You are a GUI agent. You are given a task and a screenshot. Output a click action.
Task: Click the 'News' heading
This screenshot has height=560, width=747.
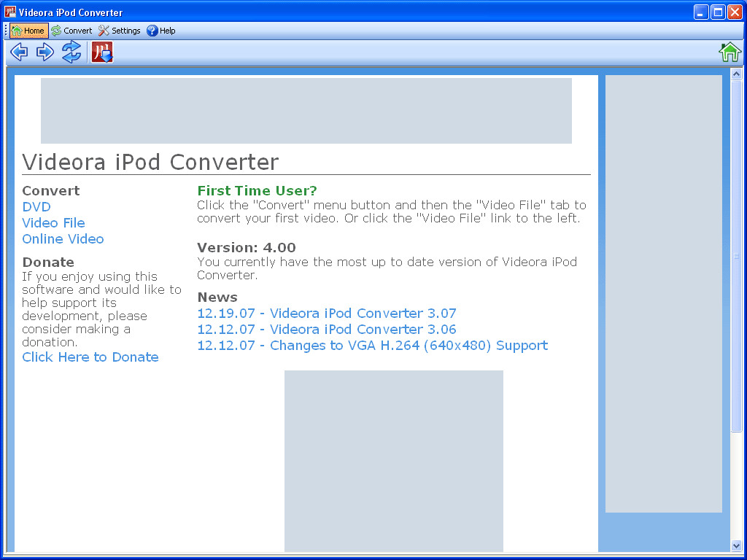tap(217, 297)
